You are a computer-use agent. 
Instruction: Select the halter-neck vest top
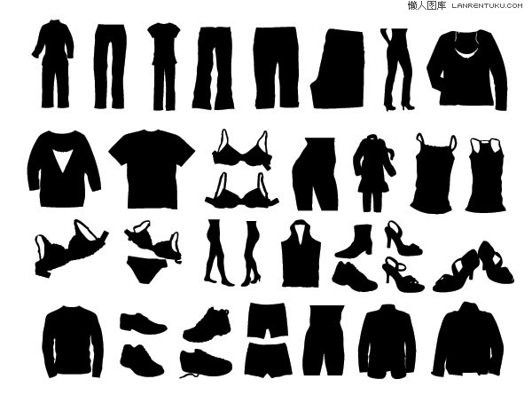pyautogui.click(x=301, y=254)
